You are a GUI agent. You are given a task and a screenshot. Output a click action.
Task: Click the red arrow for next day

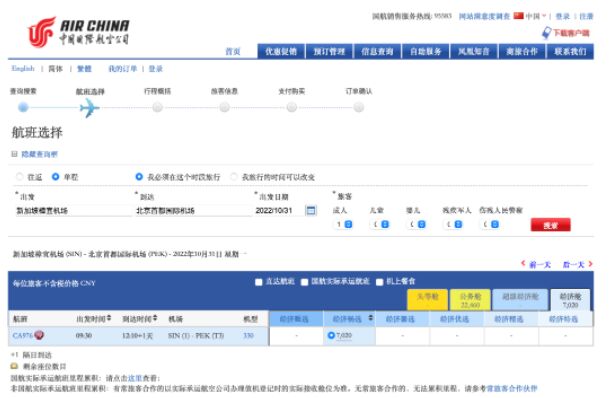click(590, 264)
